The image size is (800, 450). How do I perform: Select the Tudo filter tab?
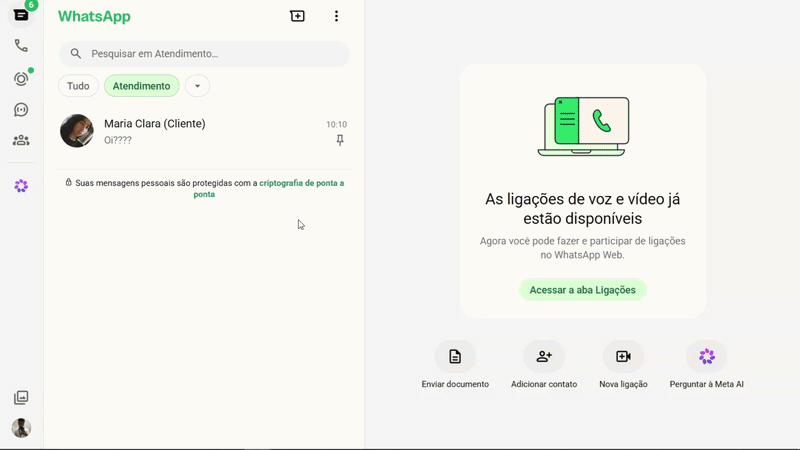(x=78, y=86)
